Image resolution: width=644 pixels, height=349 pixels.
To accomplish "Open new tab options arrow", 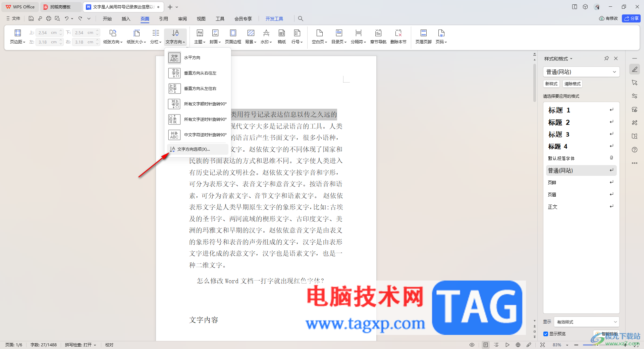I will 177,7.
